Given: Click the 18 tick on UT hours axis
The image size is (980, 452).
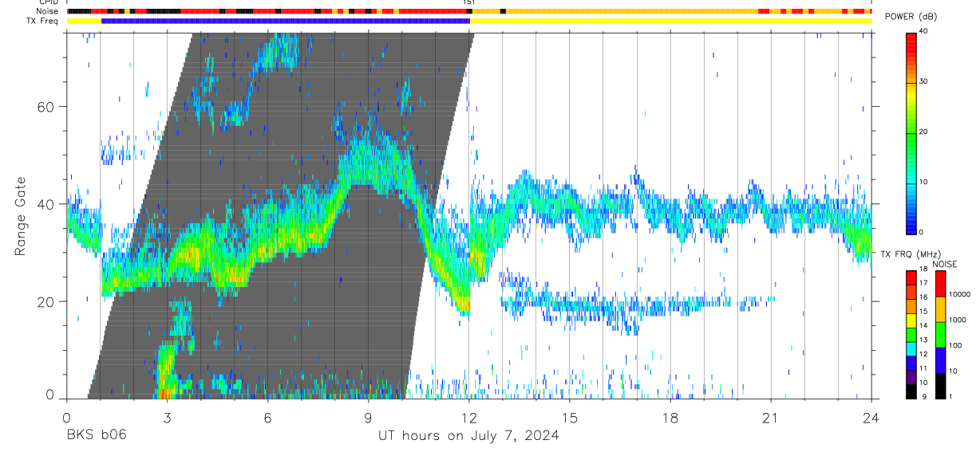Looking at the screenshot, I should [x=670, y=418].
